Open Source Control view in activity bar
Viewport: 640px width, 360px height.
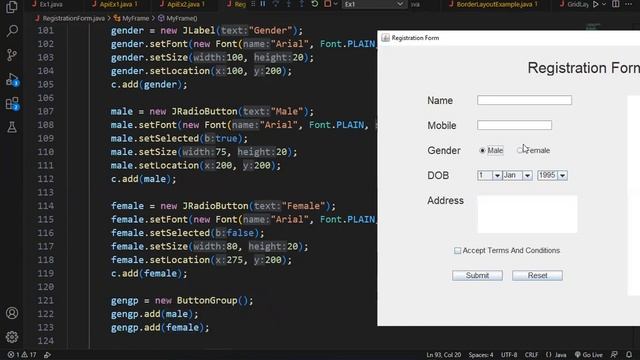click(12, 55)
